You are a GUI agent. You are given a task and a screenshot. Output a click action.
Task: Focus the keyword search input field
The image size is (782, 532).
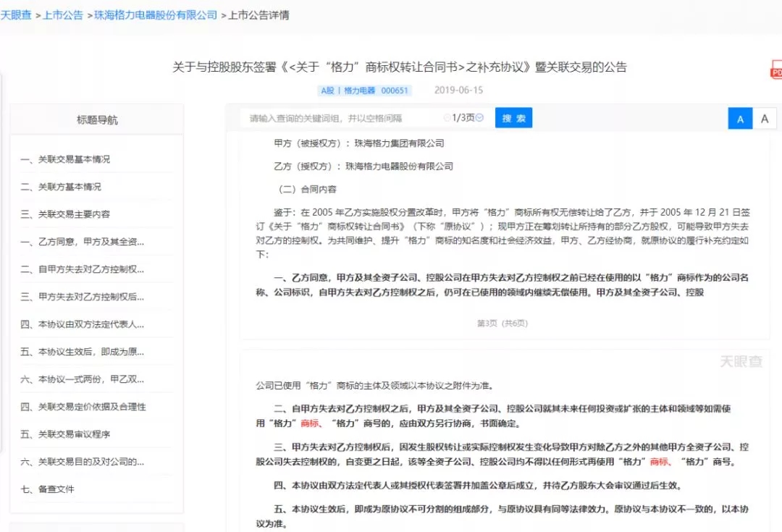coord(342,118)
